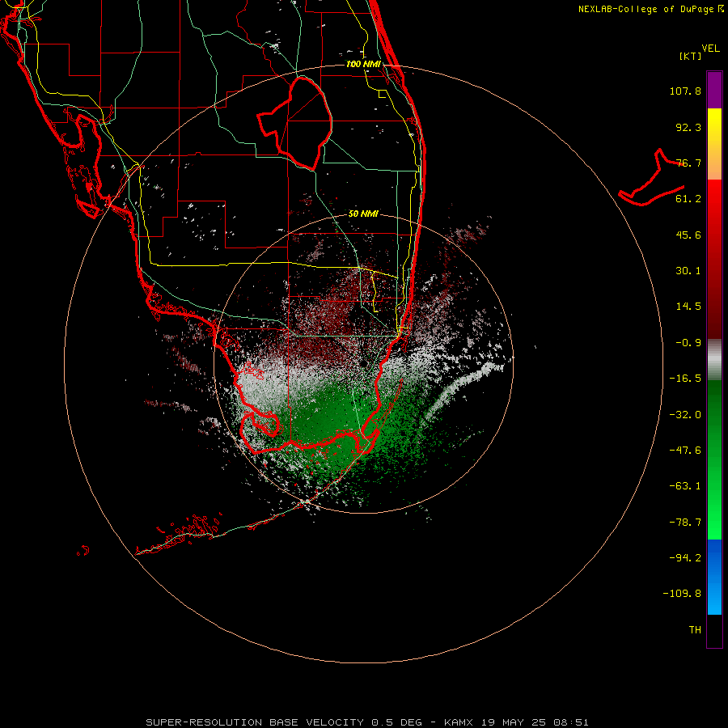The width and height of the screenshot is (728, 728).
Task: Click the KAMX radar site dark center dot
Action: (x=365, y=362)
